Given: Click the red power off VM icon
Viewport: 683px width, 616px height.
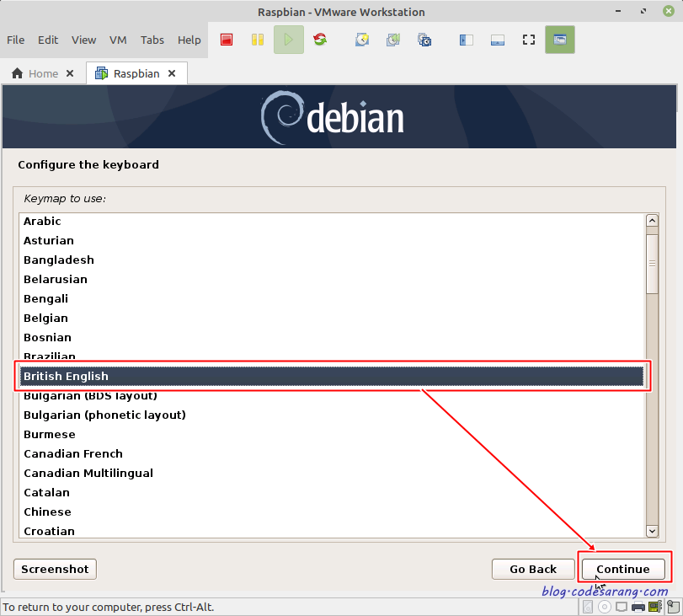Looking at the screenshot, I should (x=227, y=40).
